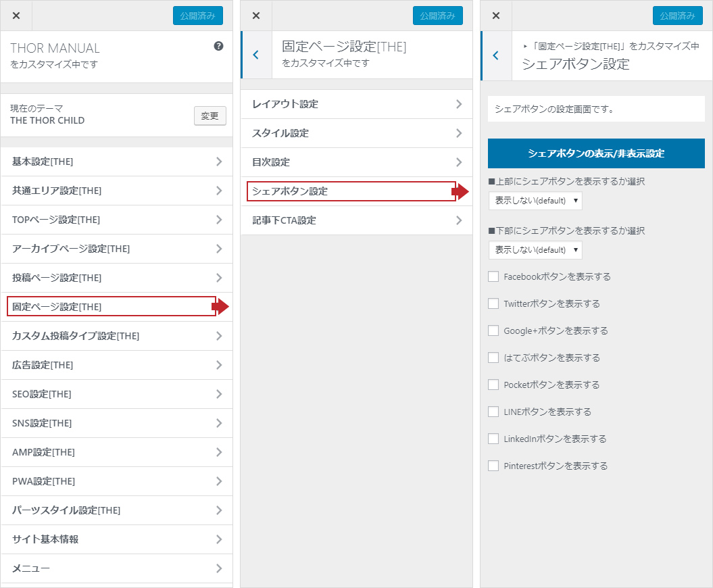Viewport: 713px width, 588px height.
Task: Click chevron arrow next to SEO設定[THE]
Action: pos(219,394)
